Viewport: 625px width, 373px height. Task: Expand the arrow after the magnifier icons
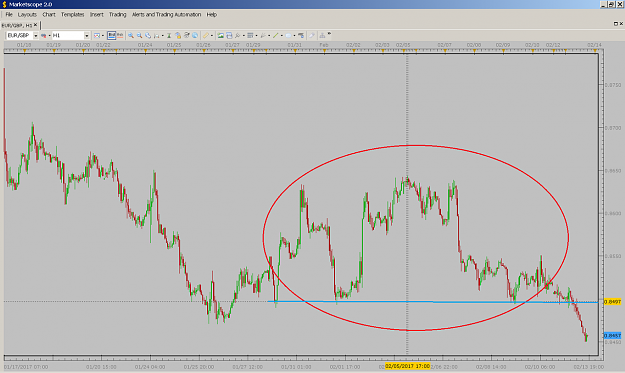pos(163,35)
